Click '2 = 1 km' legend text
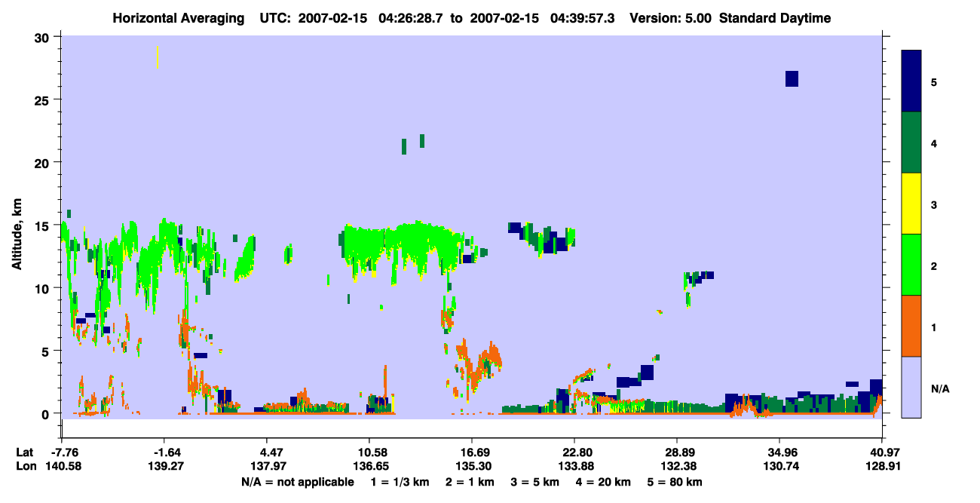 [472, 481]
